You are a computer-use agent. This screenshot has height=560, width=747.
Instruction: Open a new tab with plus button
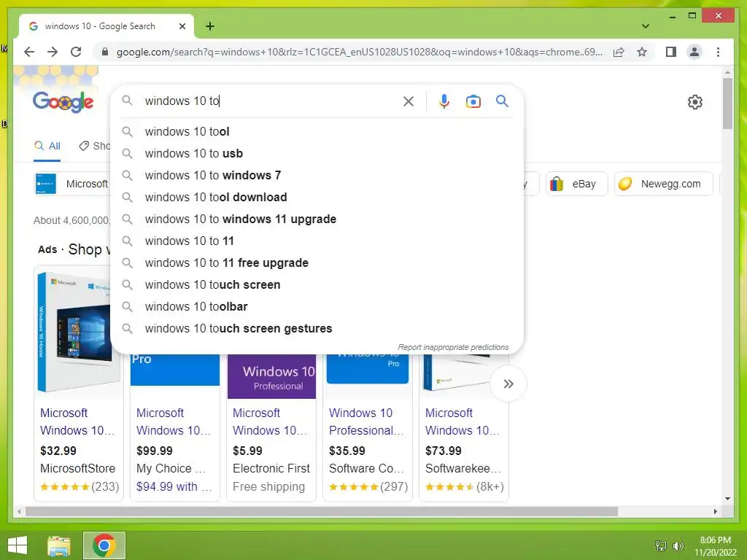click(210, 26)
